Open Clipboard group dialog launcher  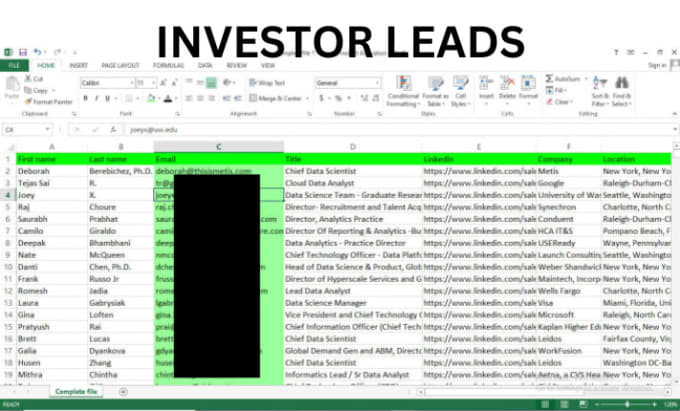pyautogui.click(x=74, y=114)
